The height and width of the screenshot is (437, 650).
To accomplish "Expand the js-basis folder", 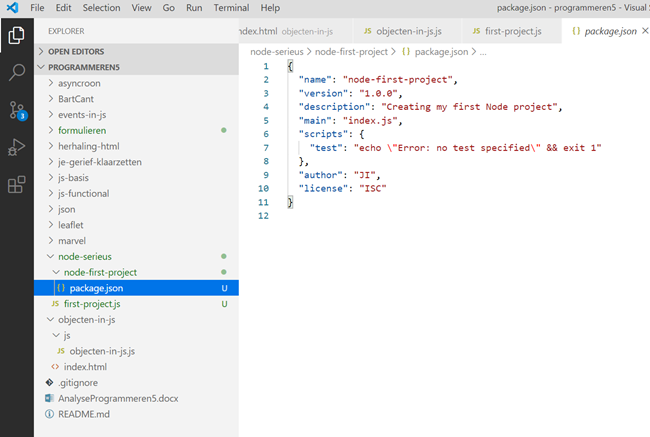I will pyautogui.click(x=136, y=177).
